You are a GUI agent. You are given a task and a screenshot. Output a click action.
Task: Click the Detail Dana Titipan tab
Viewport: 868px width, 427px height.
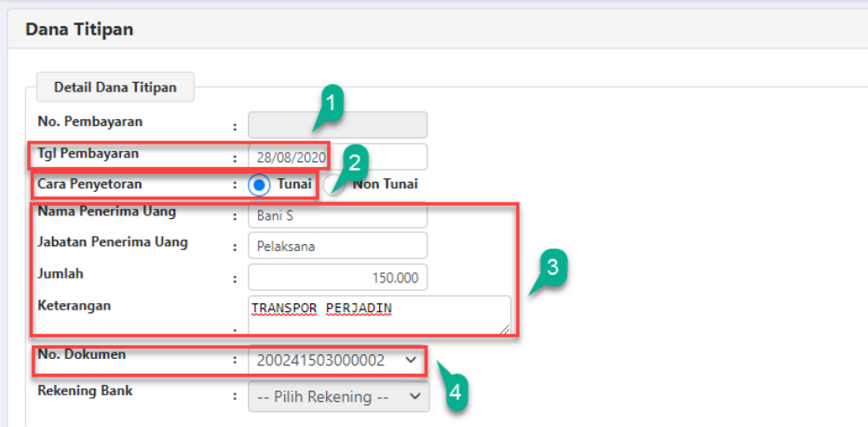pyautogui.click(x=115, y=88)
